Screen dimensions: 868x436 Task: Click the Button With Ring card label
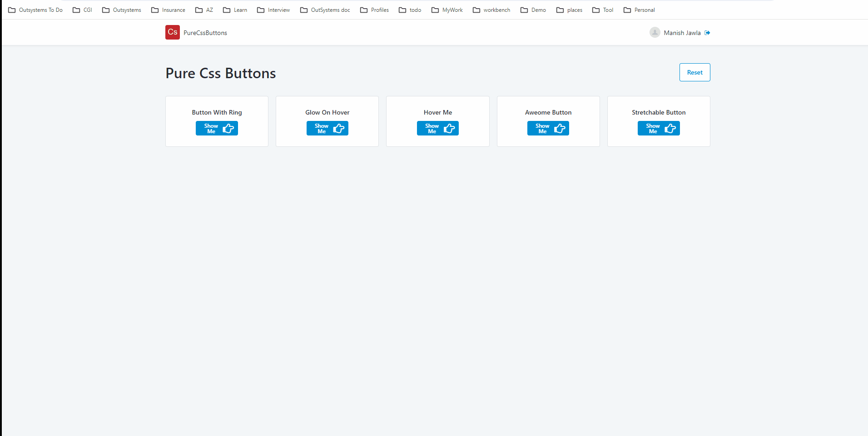click(217, 112)
